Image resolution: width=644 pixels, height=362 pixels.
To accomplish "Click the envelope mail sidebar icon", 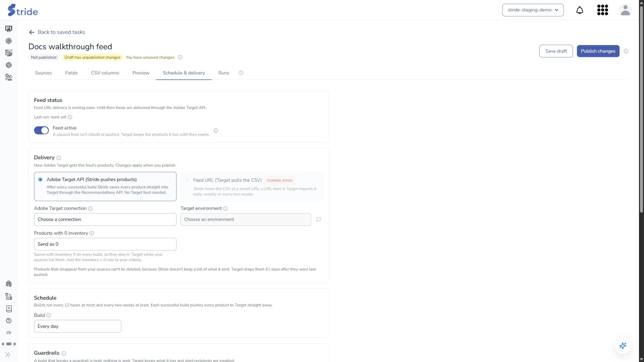I will pos(9,333).
